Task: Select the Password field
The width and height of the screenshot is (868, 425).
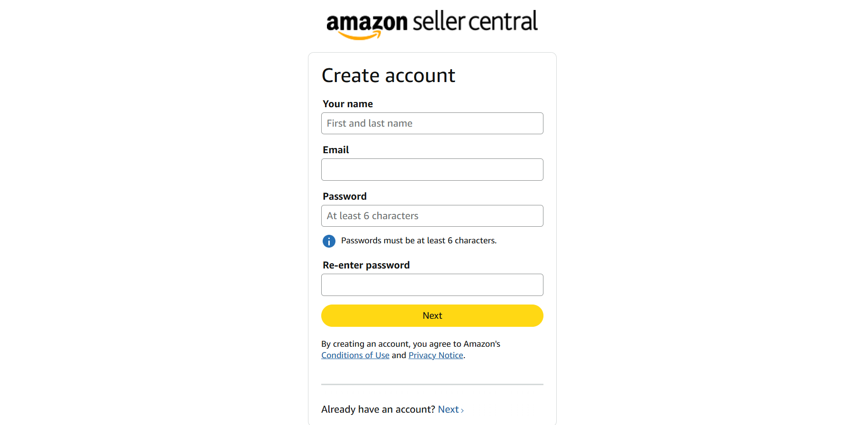Action: (432, 216)
